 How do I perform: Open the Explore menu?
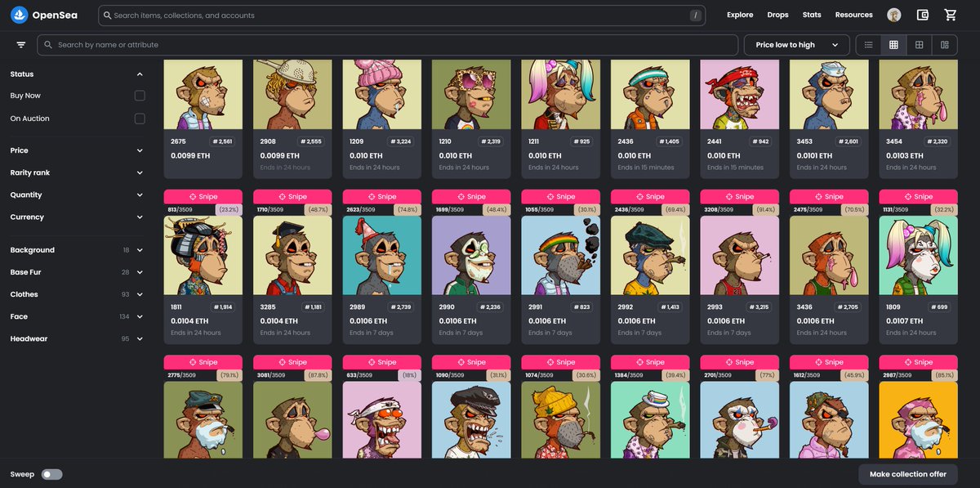[740, 15]
